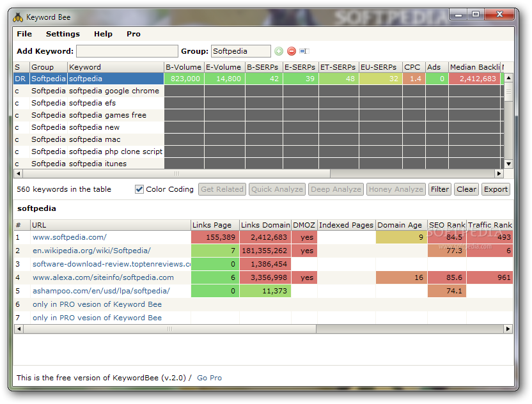Click the Get Related button
The image size is (532, 404).
pyautogui.click(x=223, y=189)
